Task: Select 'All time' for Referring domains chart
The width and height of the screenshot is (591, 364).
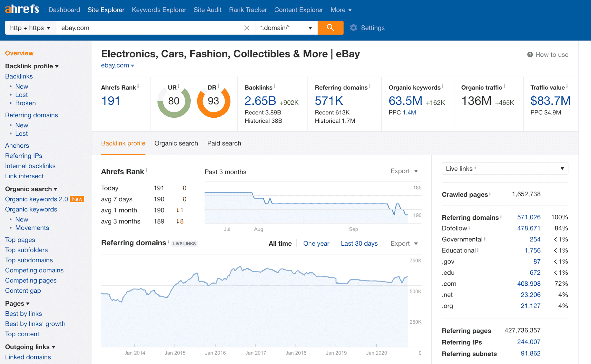Action: tap(280, 243)
